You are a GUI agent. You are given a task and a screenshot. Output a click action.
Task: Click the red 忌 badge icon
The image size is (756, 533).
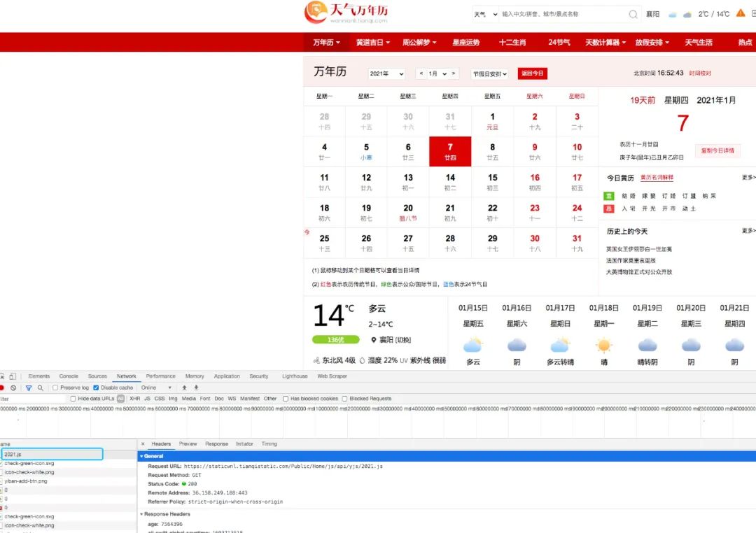pyautogui.click(x=609, y=208)
